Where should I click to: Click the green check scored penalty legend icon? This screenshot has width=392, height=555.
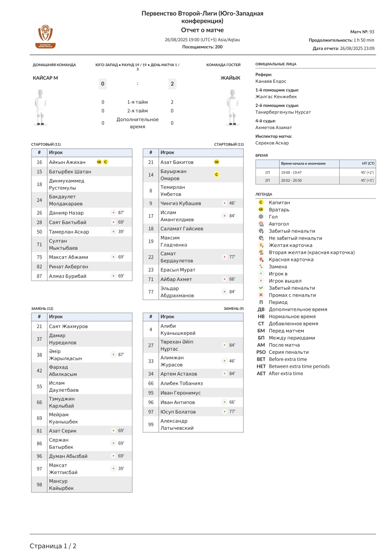[261, 288]
